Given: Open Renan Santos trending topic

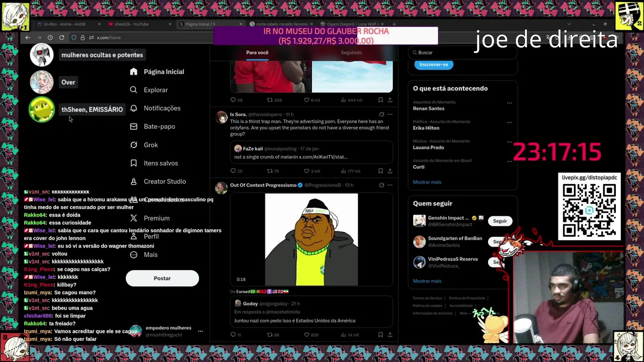Looking at the screenshot, I should [429, 109].
